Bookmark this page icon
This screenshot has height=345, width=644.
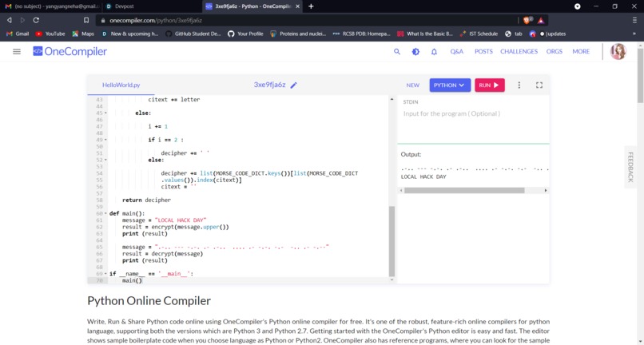tap(86, 20)
